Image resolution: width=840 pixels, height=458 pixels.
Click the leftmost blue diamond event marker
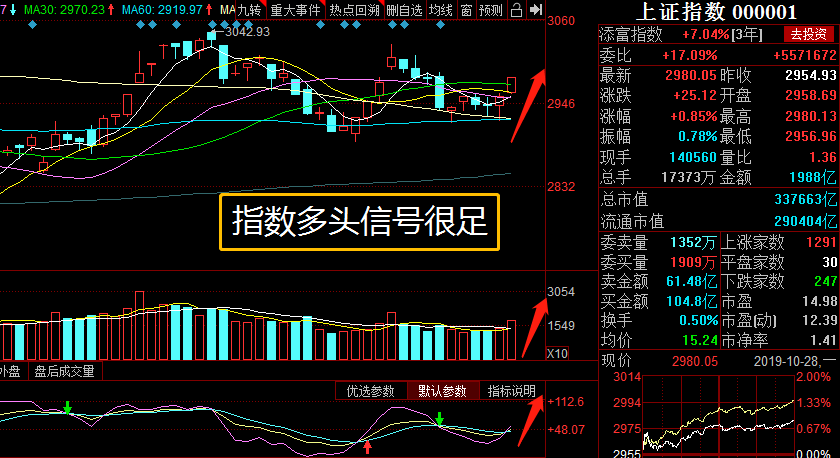pos(33,25)
